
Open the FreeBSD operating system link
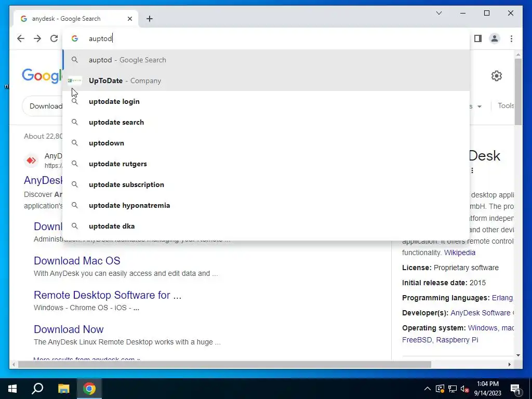click(x=417, y=340)
